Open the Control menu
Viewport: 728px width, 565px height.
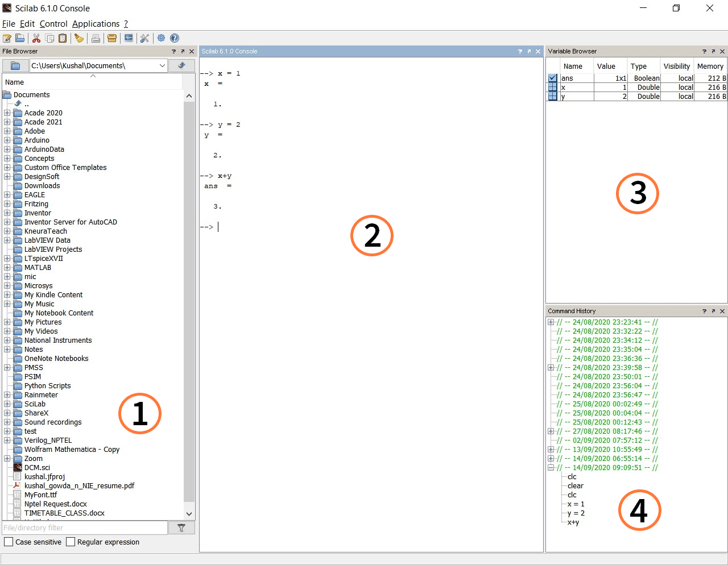click(53, 24)
